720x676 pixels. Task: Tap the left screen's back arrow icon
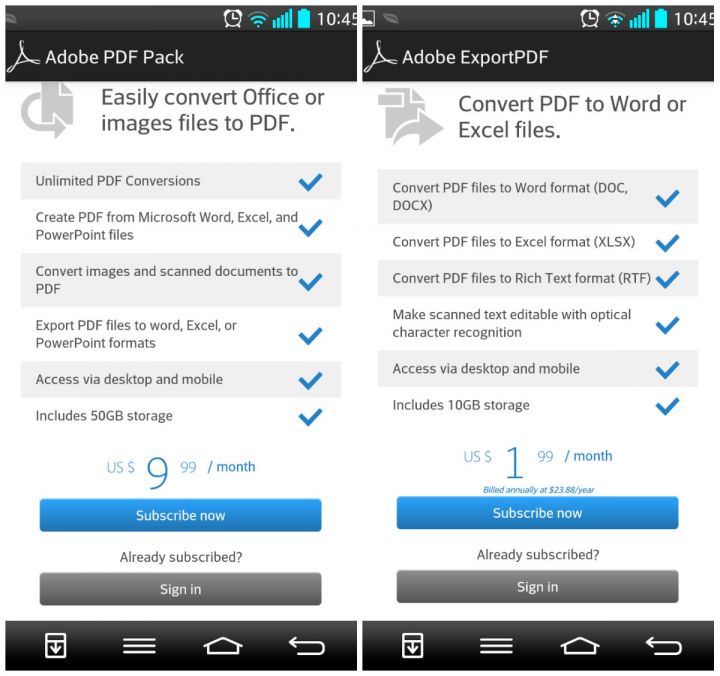point(307,646)
